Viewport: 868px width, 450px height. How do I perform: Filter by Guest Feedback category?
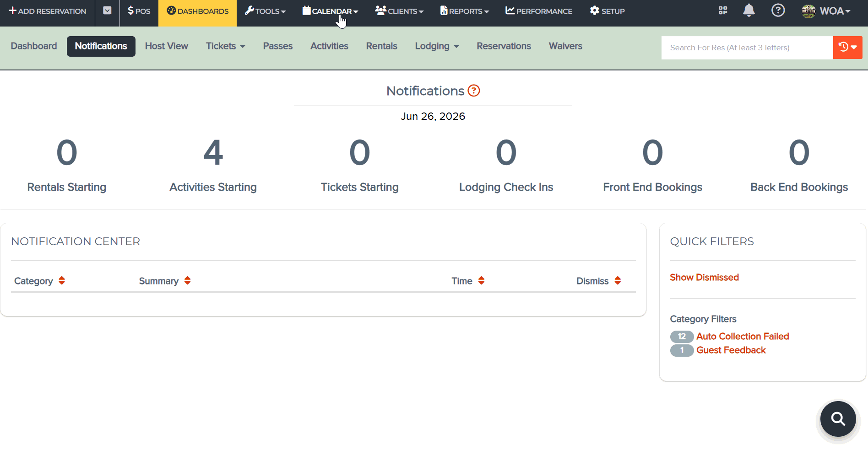tap(731, 350)
